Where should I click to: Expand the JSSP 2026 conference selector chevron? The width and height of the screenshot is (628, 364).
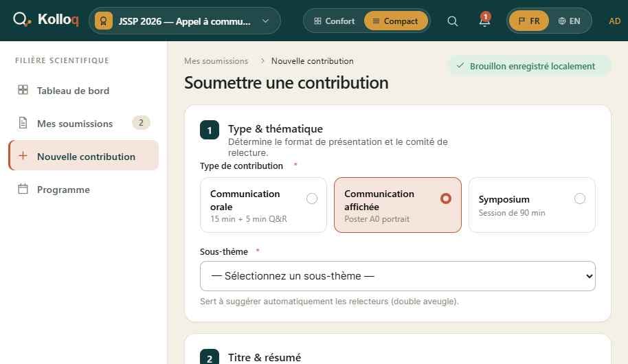(x=265, y=21)
